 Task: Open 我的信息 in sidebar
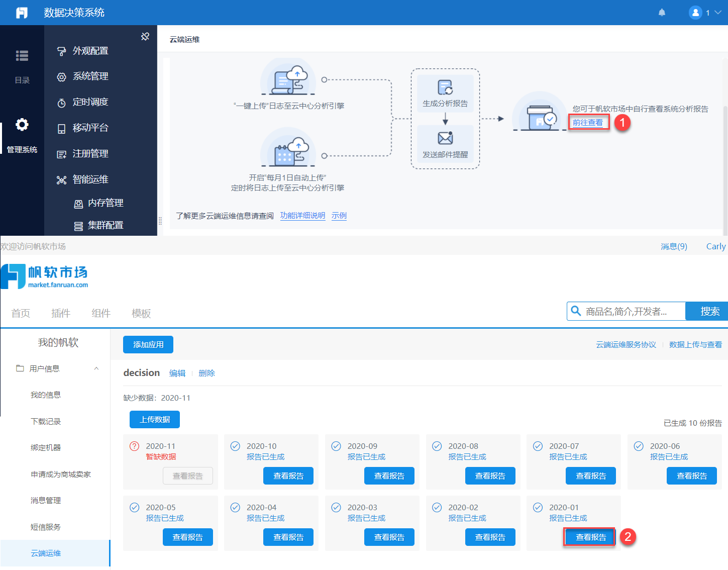[x=46, y=395]
